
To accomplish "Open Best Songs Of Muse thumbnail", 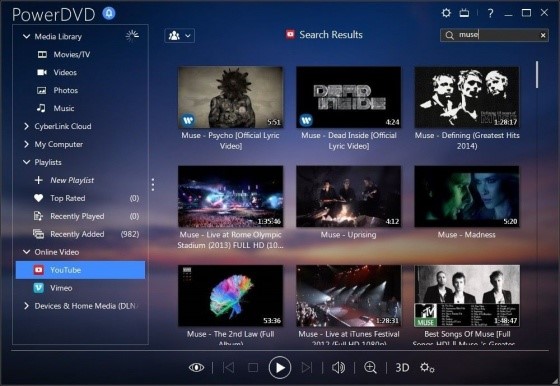I will [467, 295].
